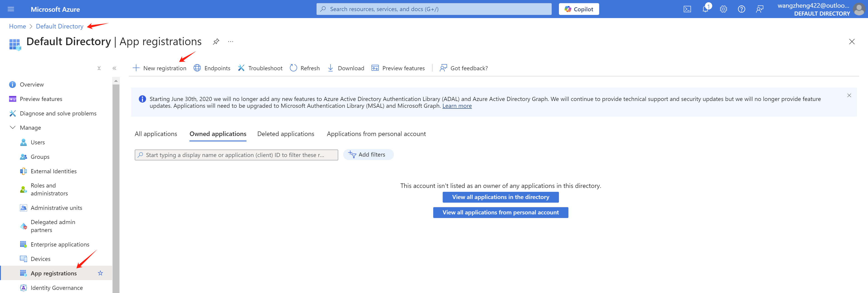The image size is (868, 293).
Task: Open the Endpoints panel
Action: click(x=212, y=68)
